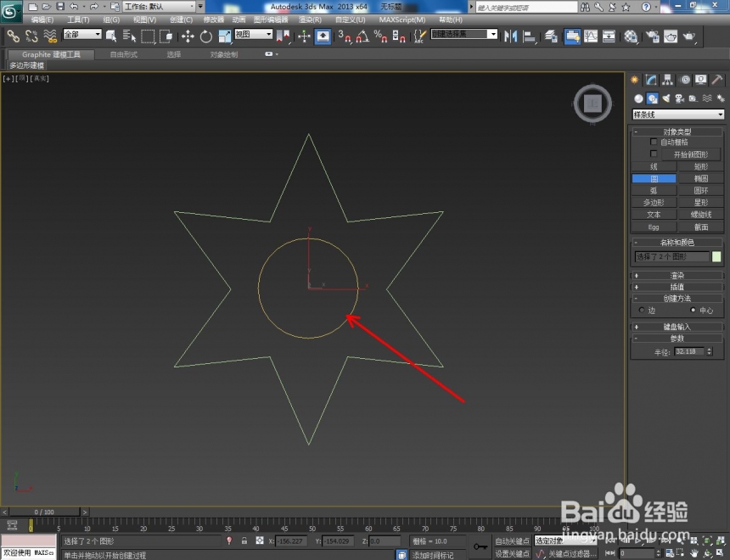Image resolution: width=730 pixels, height=560 pixels.
Task: Open the Display panel tab
Action: [700, 80]
